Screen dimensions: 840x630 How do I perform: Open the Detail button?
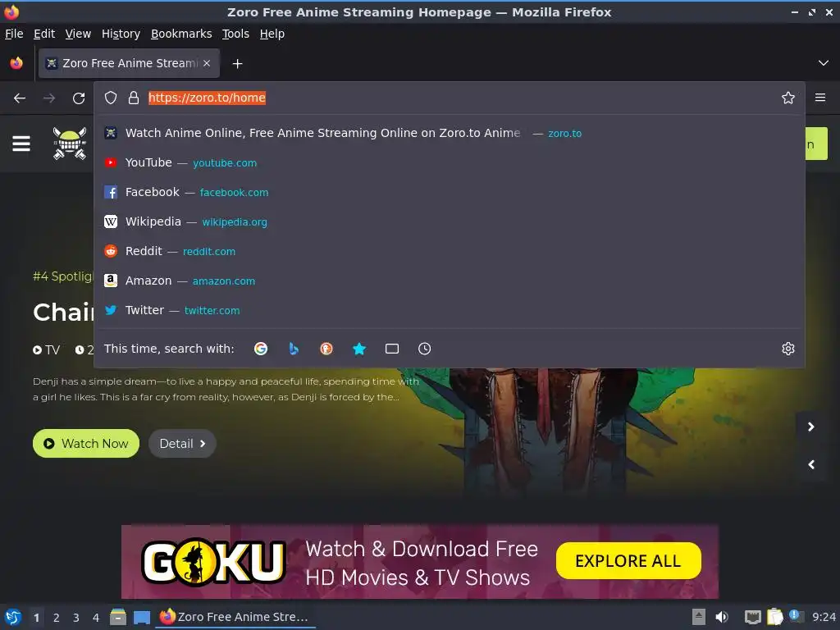(x=182, y=444)
